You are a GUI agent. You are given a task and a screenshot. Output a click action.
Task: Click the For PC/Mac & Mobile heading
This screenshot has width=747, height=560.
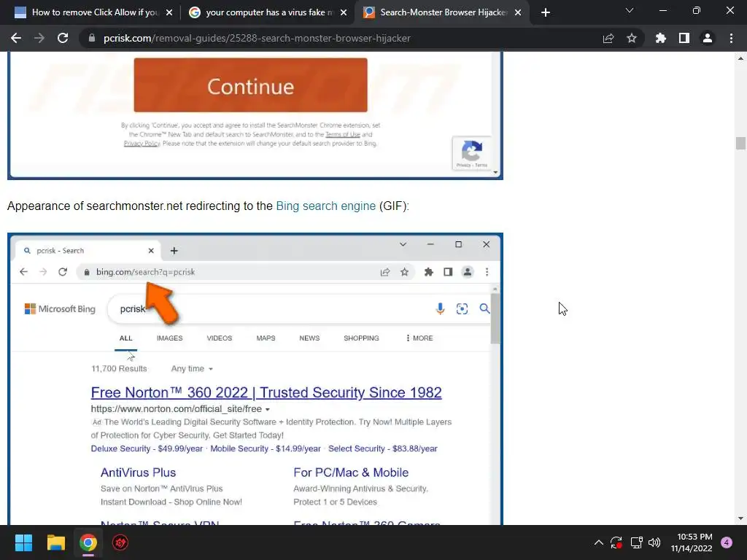[x=351, y=472]
